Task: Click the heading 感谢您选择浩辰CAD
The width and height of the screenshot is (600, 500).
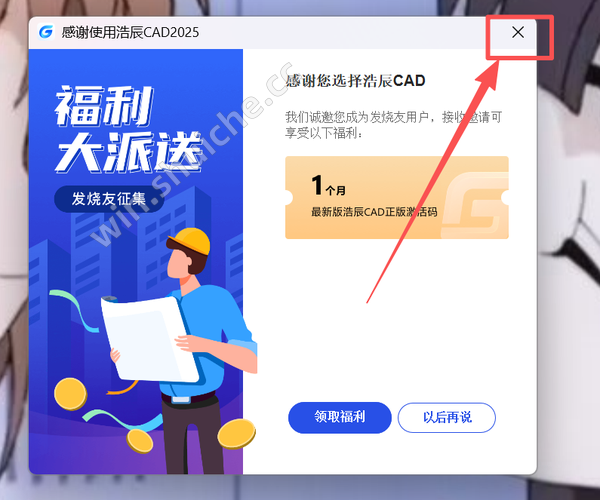Action: point(355,81)
